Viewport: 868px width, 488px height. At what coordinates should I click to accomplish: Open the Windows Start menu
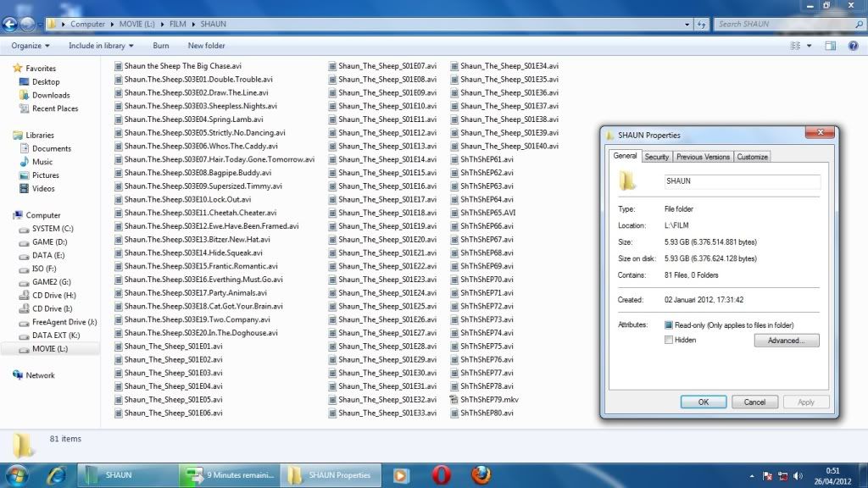click(17, 475)
